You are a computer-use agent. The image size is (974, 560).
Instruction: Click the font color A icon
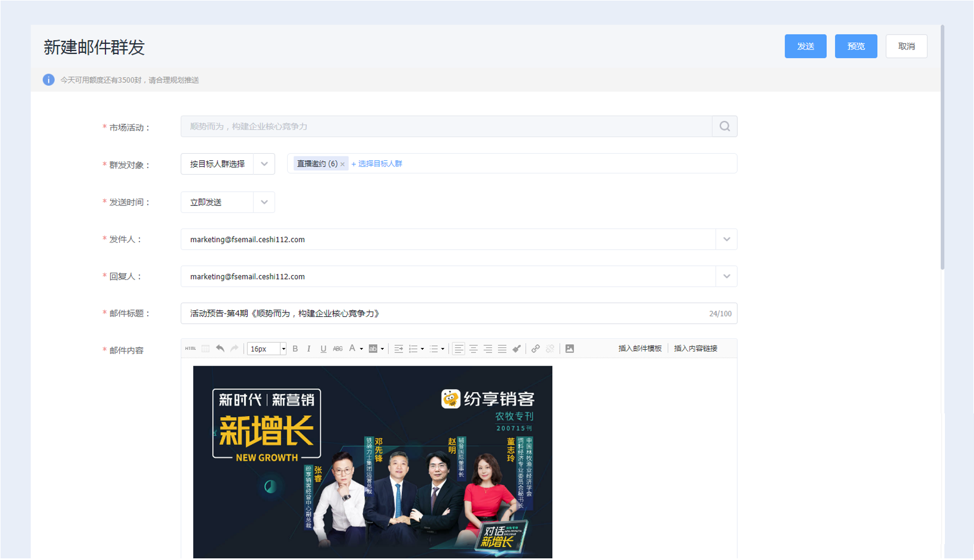352,349
